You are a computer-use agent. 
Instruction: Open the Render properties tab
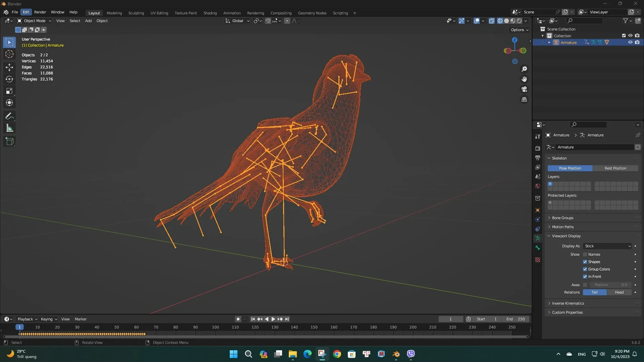pos(538,148)
